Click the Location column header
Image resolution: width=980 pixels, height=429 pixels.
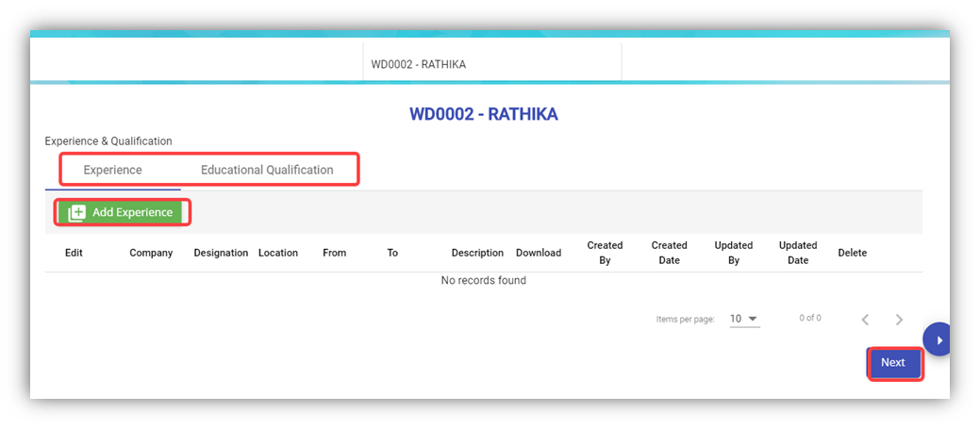coord(278,253)
